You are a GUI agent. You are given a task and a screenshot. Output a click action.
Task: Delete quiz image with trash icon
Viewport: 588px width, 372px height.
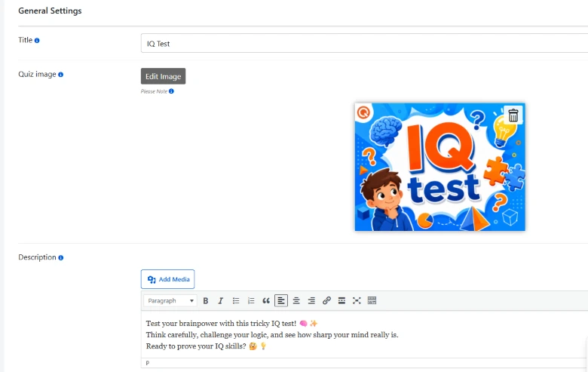[x=513, y=115]
